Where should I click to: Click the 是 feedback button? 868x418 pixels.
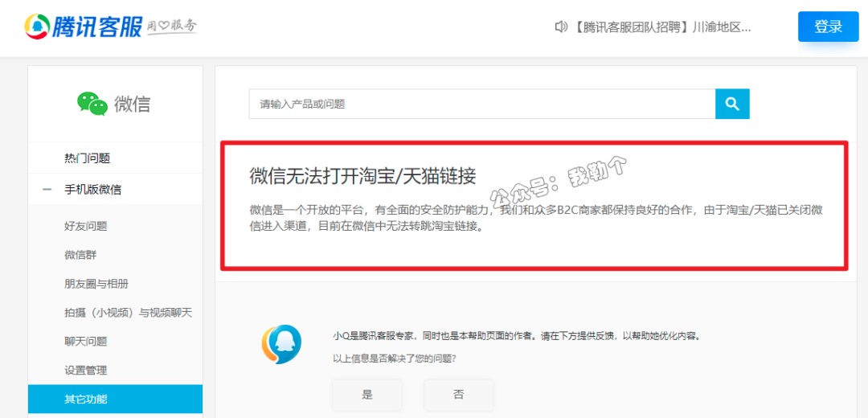367,395
